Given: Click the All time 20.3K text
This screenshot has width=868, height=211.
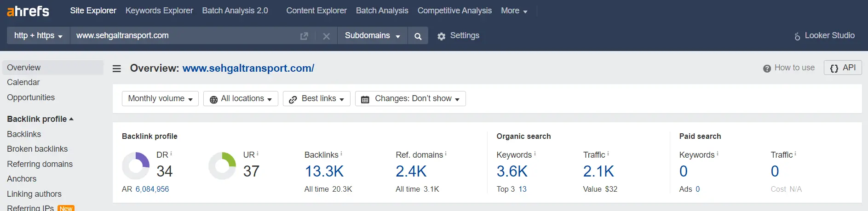Looking at the screenshot, I should click(328, 189).
